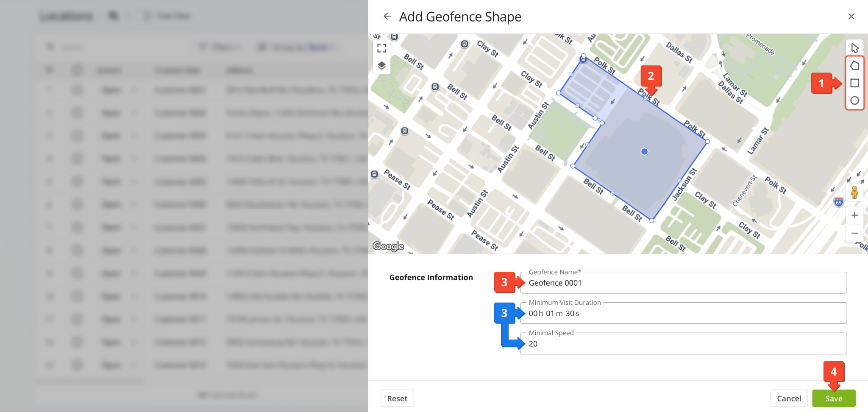Zoom in on the map
The image size is (868, 412).
[x=854, y=215]
